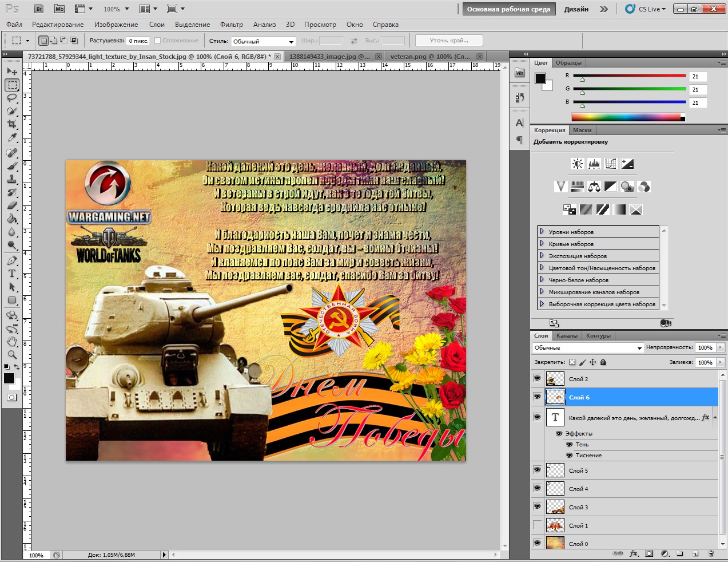Select the Crop tool
This screenshot has height=562, width=728.
12,124
